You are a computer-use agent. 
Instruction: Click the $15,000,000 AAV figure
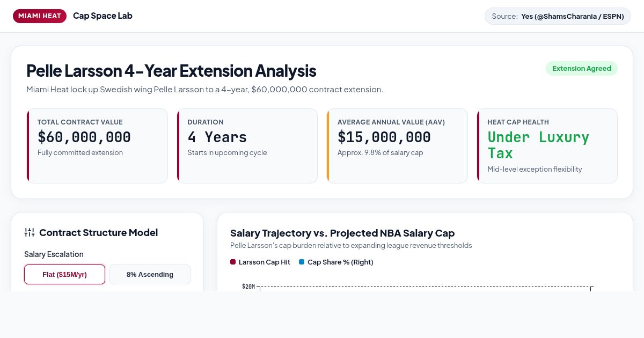click(x=384, y=137)
